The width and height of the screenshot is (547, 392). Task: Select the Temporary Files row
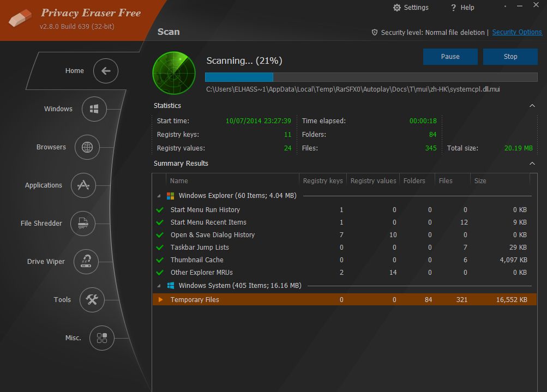344,299
